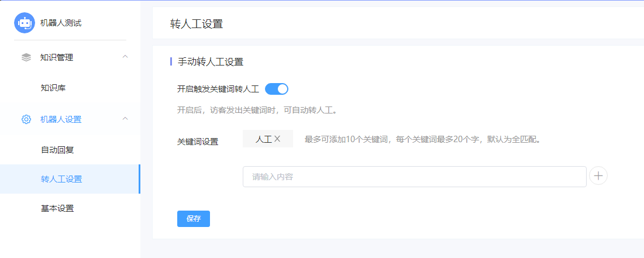Click the 机器人设置 menu label

(61, 119)
